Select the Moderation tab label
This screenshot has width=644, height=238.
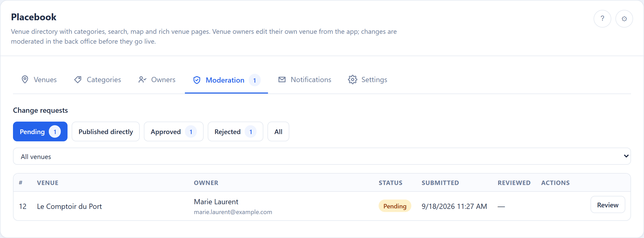(x=225, y=80)
